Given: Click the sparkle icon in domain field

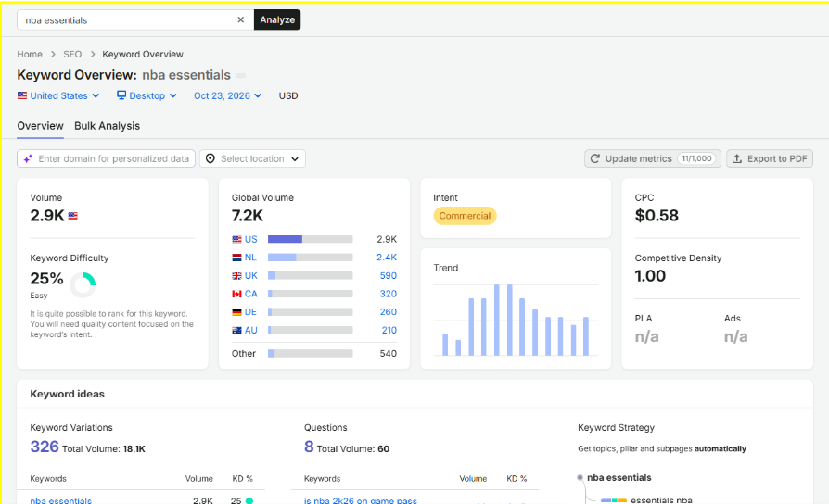Looking at the screenshot, I should click(28, 158).
